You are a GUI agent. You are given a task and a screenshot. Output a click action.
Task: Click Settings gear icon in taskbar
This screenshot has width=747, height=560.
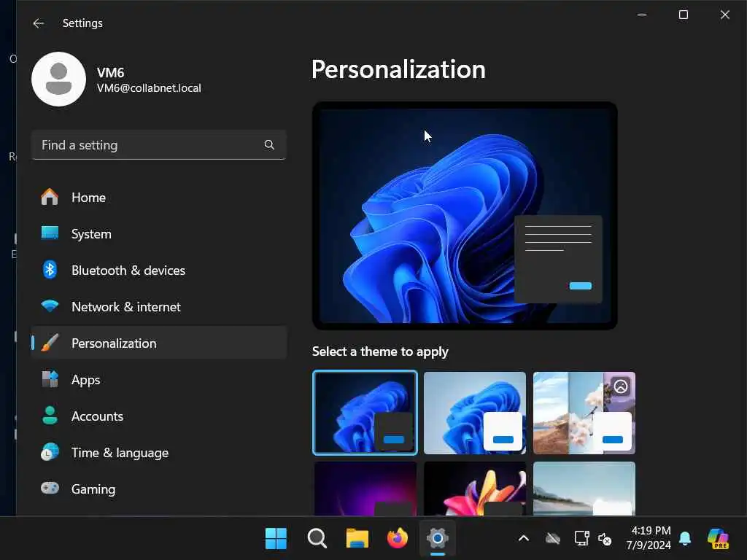438,539
